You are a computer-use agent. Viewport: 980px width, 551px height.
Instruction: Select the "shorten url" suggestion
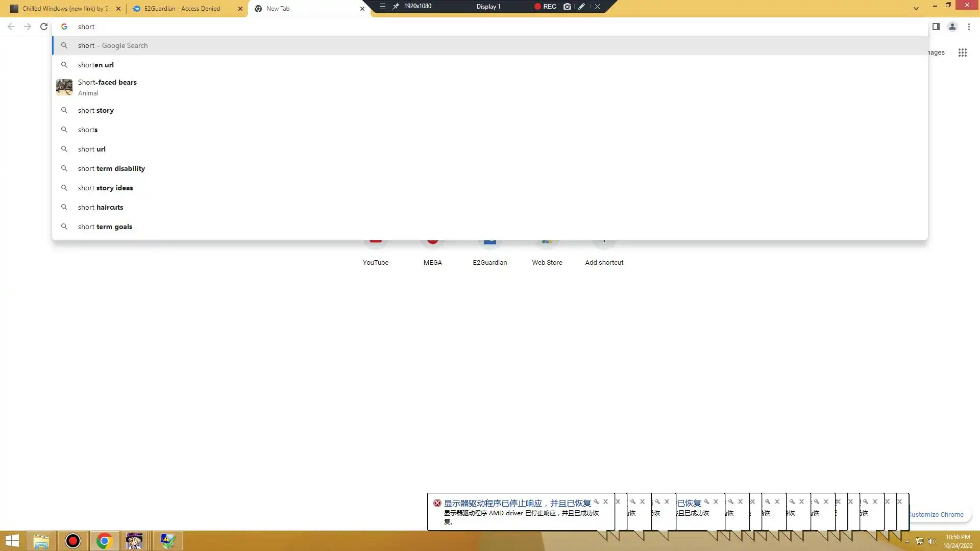point(96,65)
